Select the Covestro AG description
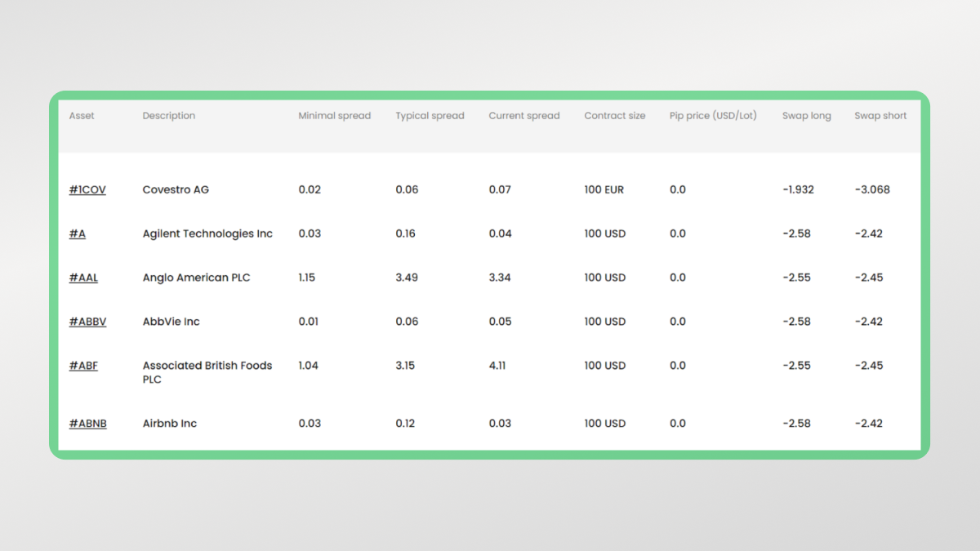This screenshot has width=980, height=551. 176,189
